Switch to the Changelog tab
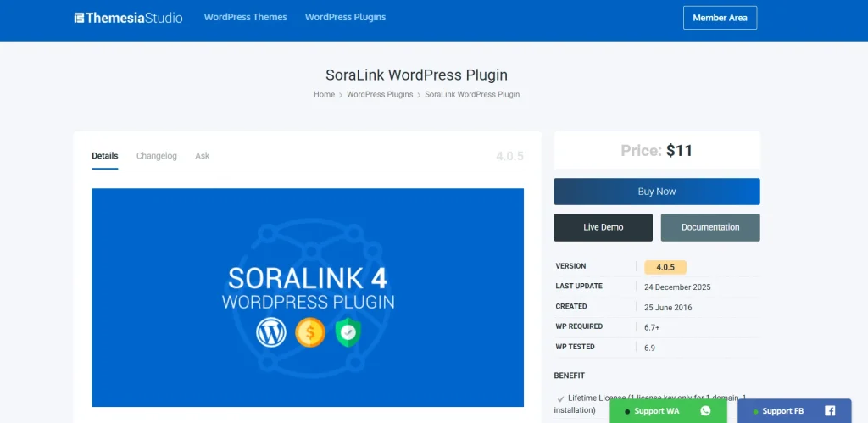Screen dimensions: 868x423 pos(157,156)
